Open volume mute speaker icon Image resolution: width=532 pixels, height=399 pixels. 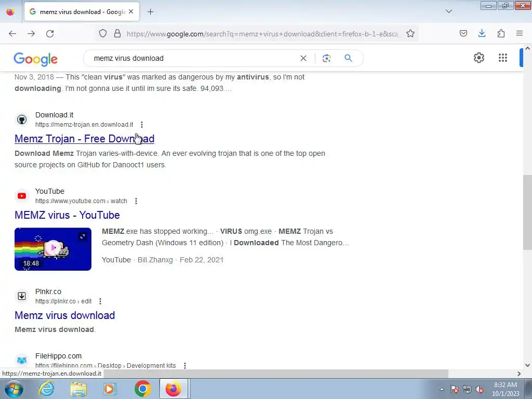[x=480, y=389]
